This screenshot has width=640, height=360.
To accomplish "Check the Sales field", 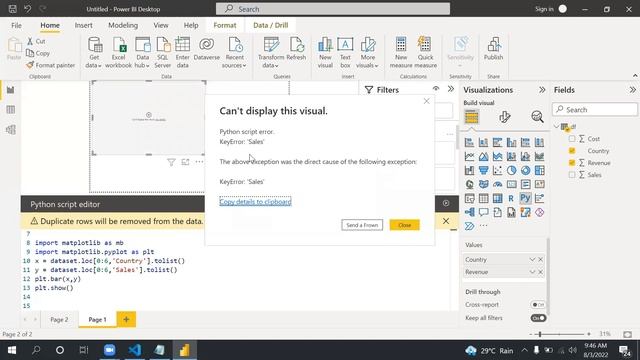I will click(572, 175).
